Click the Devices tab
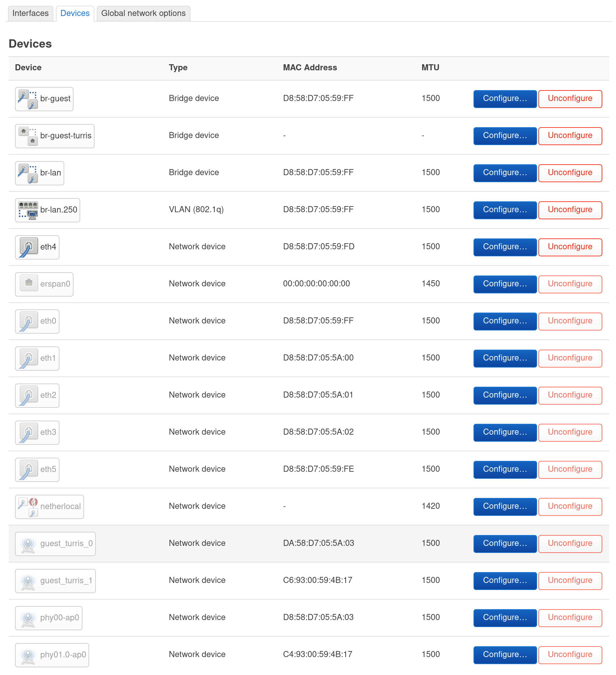 [74, 13]
